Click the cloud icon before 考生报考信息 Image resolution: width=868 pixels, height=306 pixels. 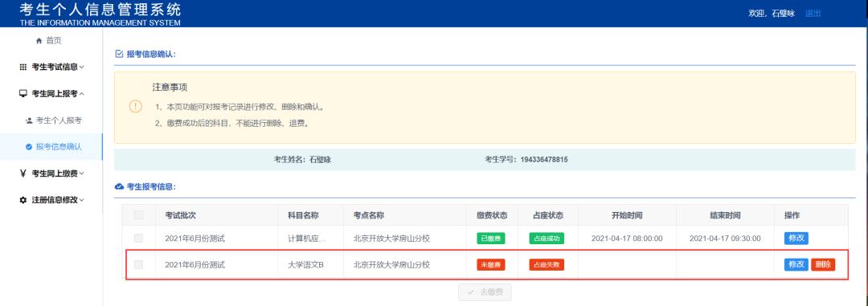pos(118,187)
